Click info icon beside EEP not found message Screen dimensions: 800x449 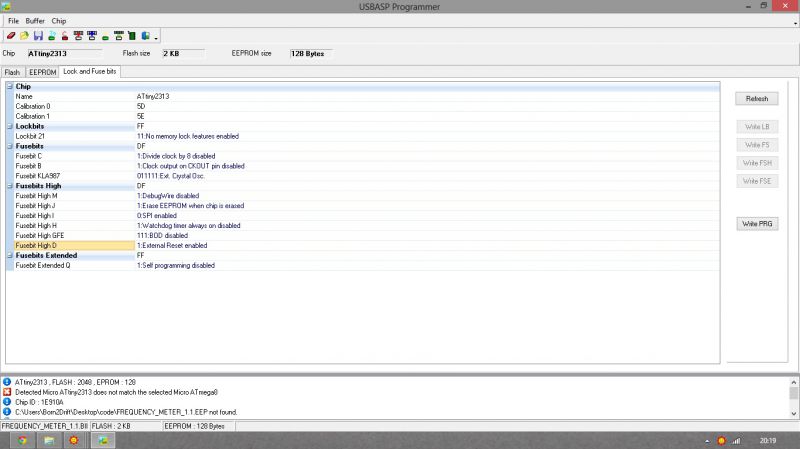[x=7, y=412]
